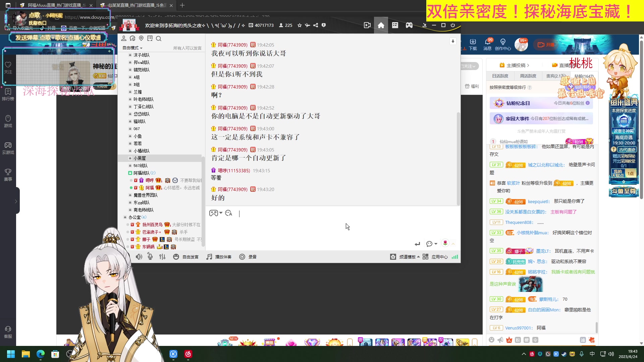
Task: Open 排行榜 in Douyu left sidebar
Action: (8, 95)
